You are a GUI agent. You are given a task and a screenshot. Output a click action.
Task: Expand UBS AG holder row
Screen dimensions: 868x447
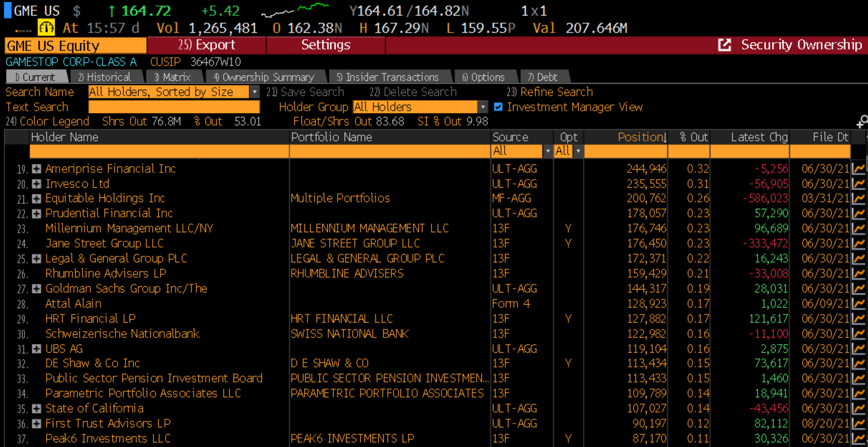point(36,349)
